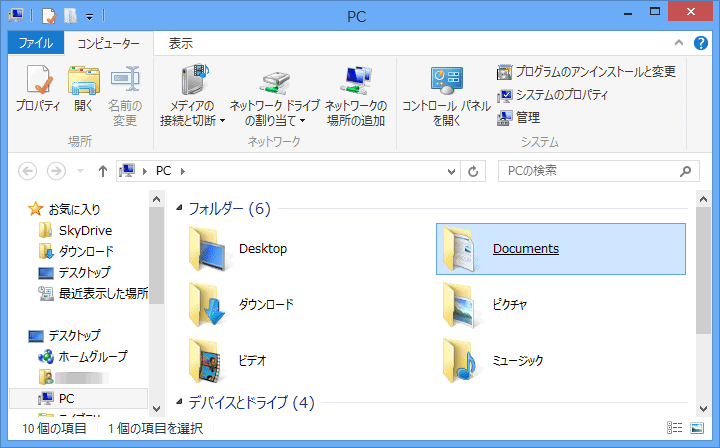Image resolution: width=720 pixels, height=448 pixels.
Task: Collapse the フォルダー (6) group
Action: point(179,208)
